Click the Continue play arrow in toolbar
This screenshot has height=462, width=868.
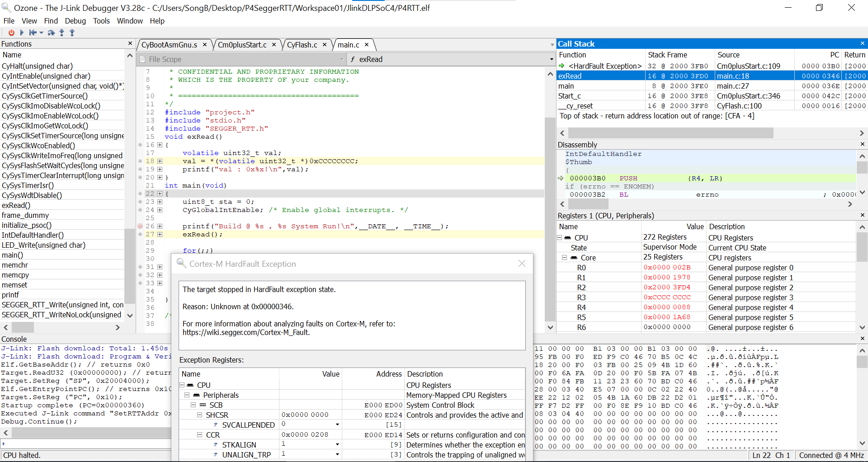[x=22, y=33]
